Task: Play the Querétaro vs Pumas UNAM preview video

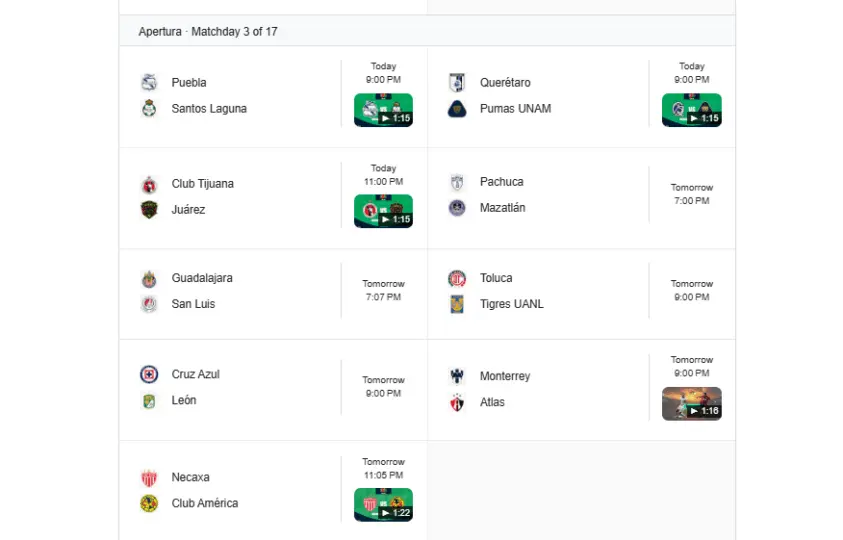Action: coord(691,110)
